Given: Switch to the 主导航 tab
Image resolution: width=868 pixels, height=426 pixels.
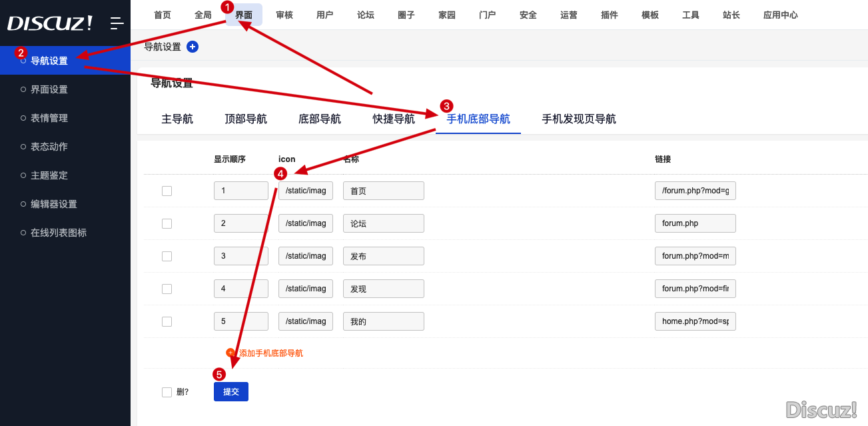Looking at the screenshot, I should pos(177,118).
